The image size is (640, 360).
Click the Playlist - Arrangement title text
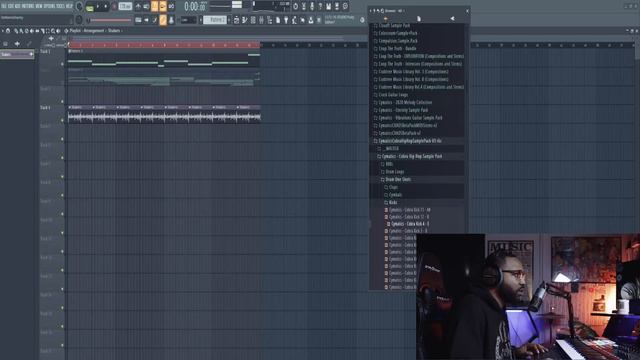[x=87, y=31]
